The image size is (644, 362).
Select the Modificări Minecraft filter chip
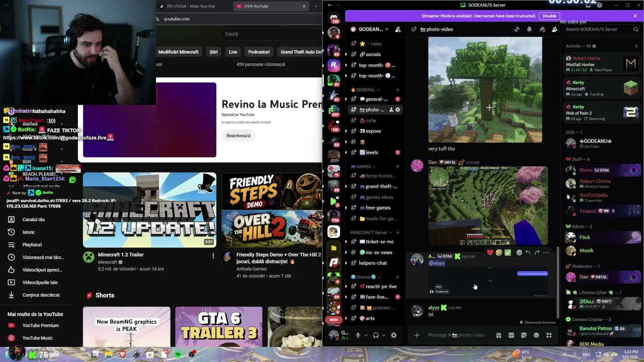tap(179, 52)
